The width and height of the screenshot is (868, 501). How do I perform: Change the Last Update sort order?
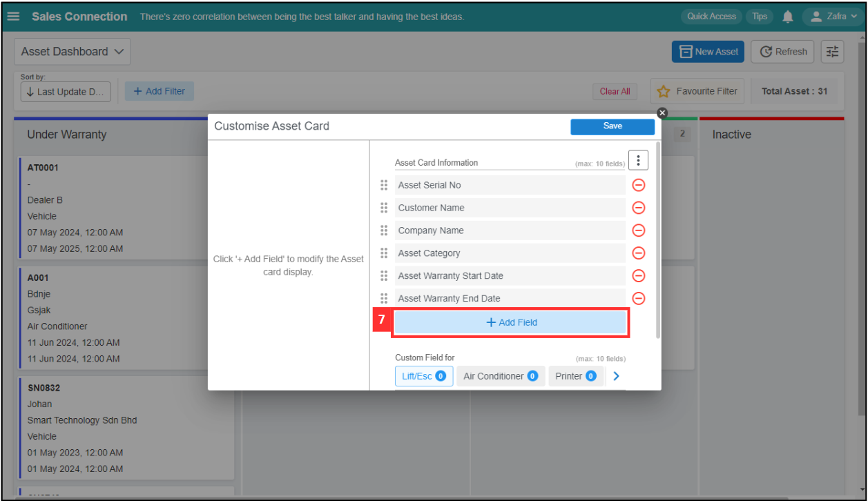click(x=66, y=92)
